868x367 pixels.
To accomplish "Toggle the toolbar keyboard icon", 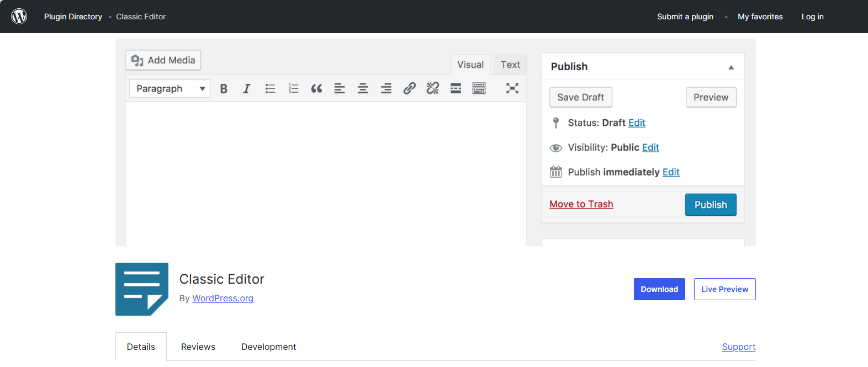I will (x=479, y=88).
